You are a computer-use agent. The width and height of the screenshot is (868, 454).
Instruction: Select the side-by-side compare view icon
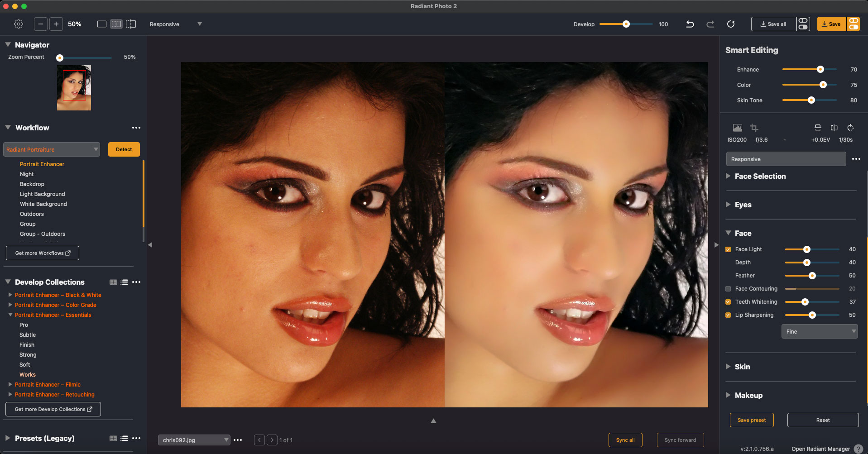point(116,24)
